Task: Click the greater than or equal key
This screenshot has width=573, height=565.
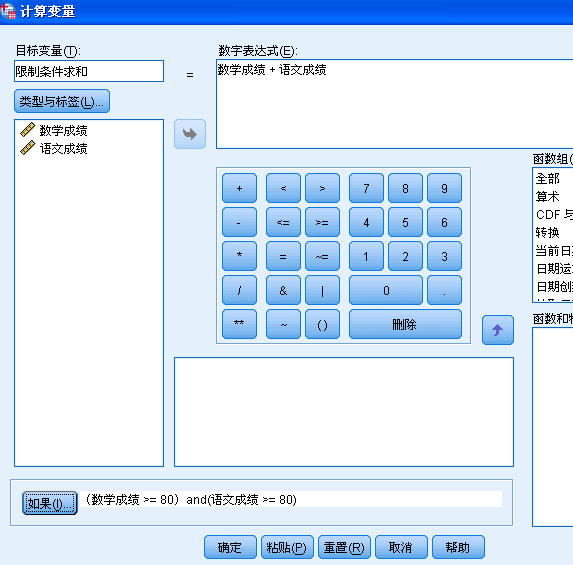Action: 322,222
